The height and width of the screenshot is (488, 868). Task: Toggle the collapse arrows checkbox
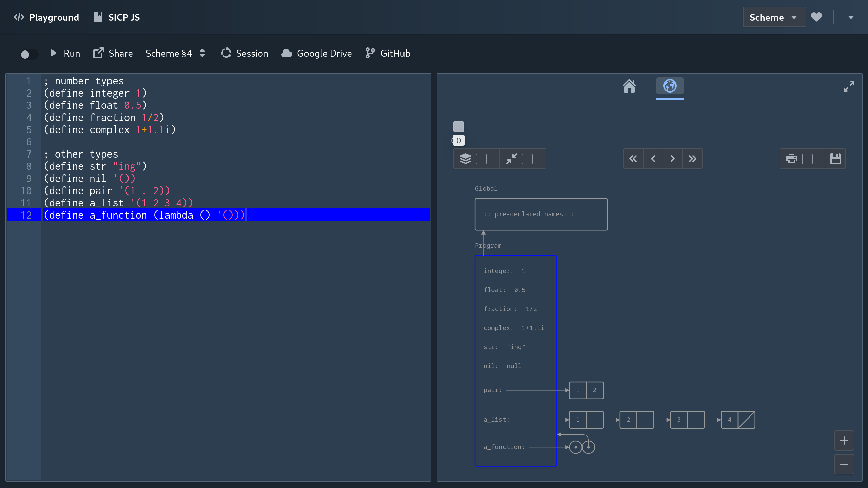point(527,159)
